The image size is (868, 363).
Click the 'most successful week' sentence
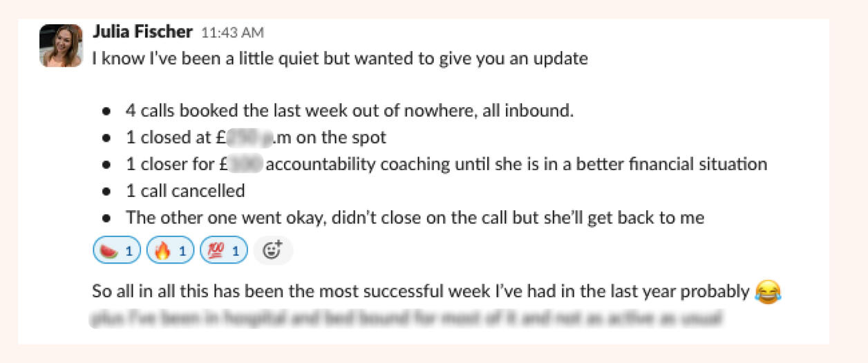click(x=422, y=292)
